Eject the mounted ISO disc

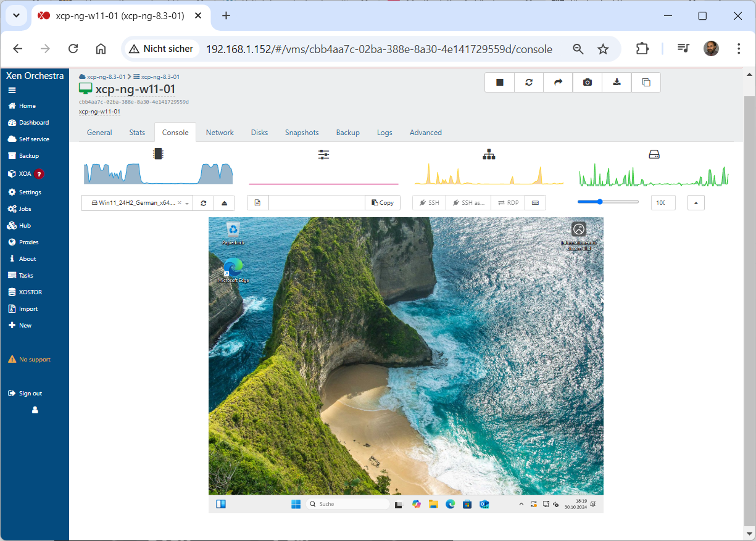(224, 203)
